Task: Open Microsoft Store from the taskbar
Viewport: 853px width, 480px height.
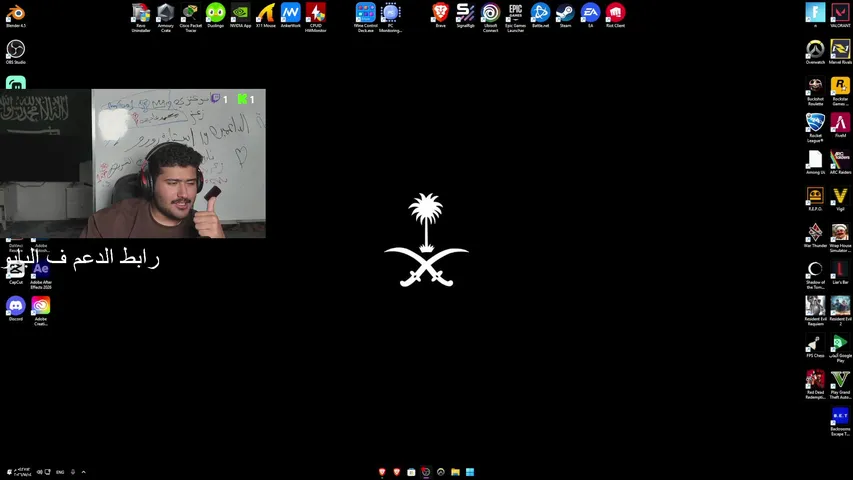Action: [x=411, y=472]
